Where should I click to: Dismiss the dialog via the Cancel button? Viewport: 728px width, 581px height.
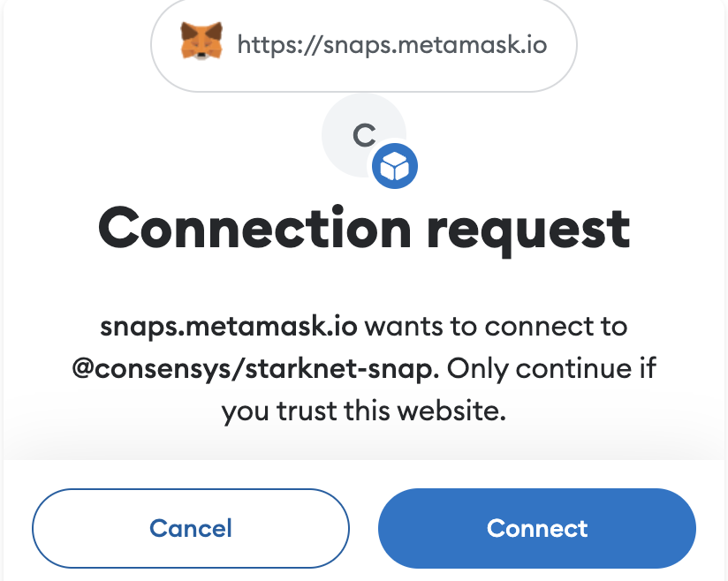click(x=191, y=528)
